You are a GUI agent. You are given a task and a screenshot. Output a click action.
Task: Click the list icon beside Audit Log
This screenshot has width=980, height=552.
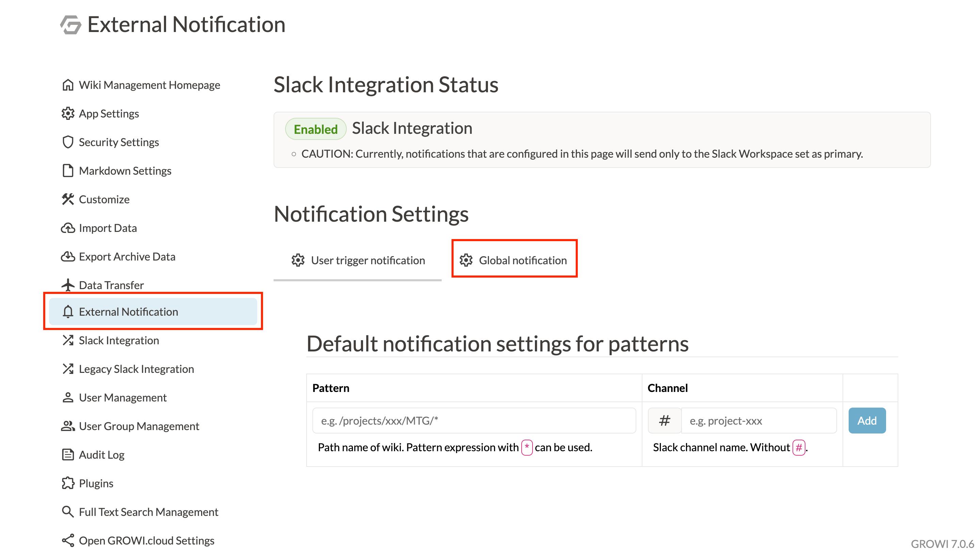68,455
